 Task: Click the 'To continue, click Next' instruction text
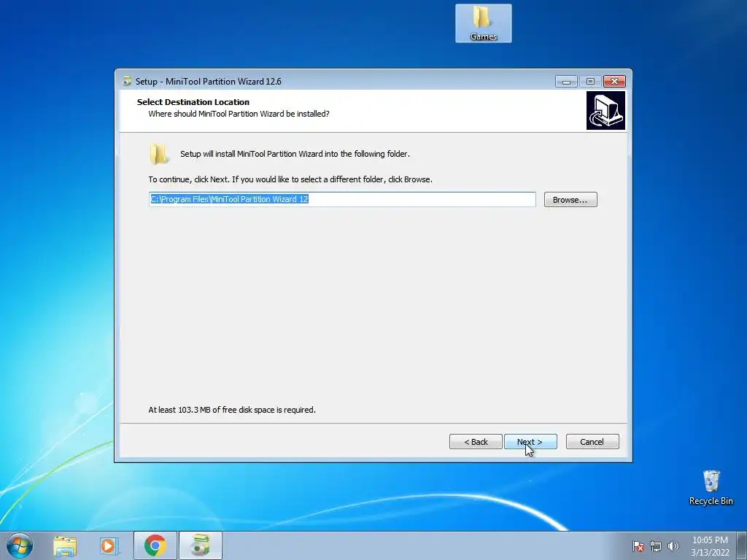290,179
